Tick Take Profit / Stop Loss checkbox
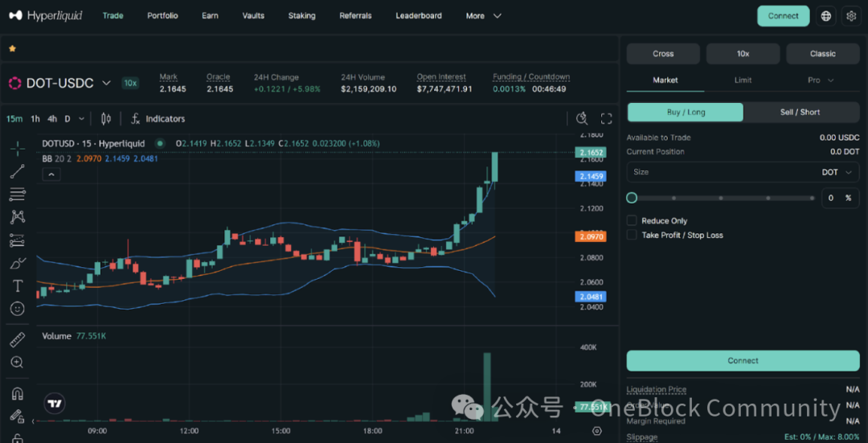 coord(632,235)
